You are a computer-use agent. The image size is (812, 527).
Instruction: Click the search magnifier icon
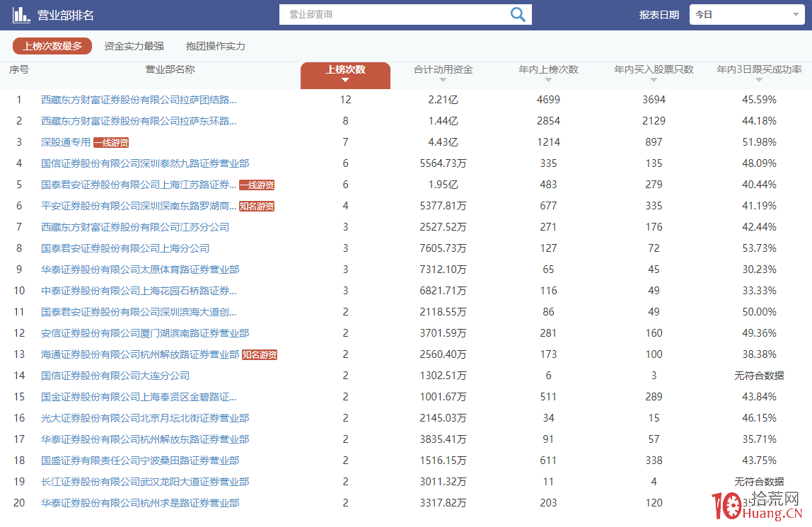click(518, 15)
